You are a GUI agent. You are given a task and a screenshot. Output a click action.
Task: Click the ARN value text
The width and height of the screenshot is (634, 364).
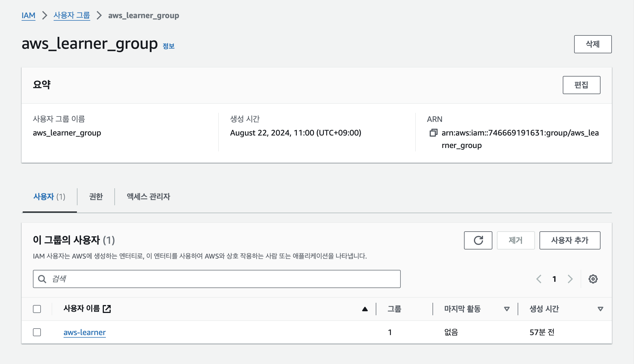520,139
